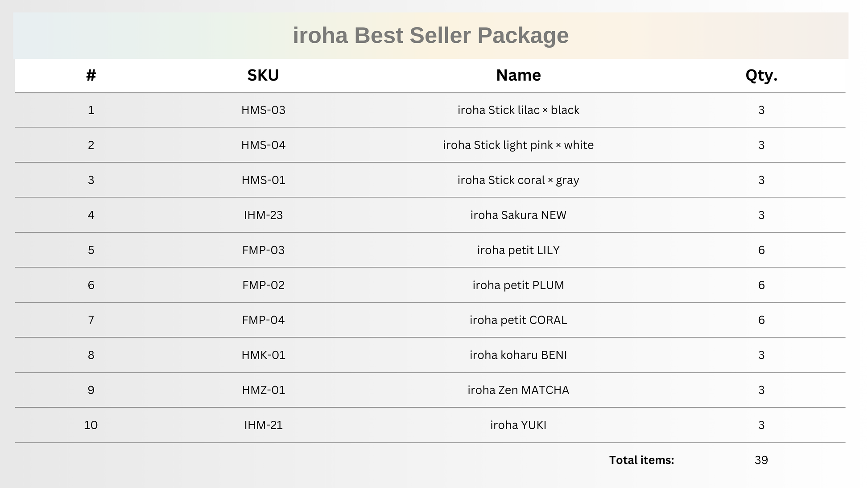This screenshot has height=488, width=868.
Task: Select quantity cell for iroha petit CORAL
Action: tap(761, 320)
